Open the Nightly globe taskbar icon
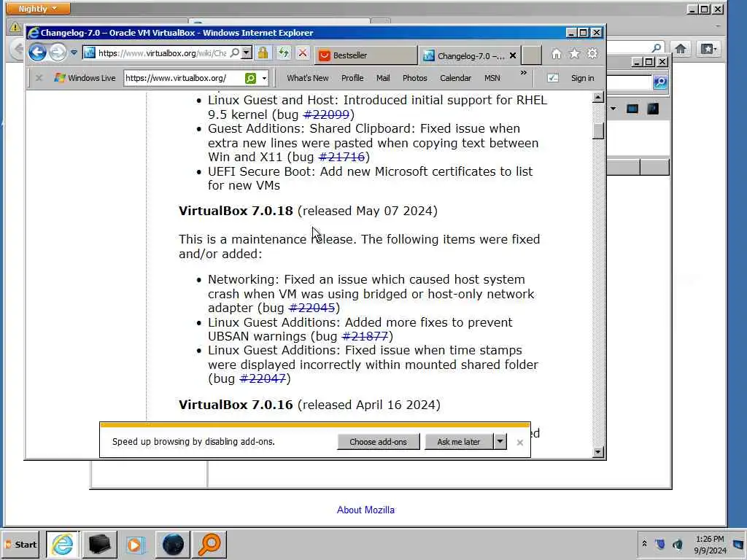The height and width of the screenshot is (560, 747). click(x=173, y=544)
